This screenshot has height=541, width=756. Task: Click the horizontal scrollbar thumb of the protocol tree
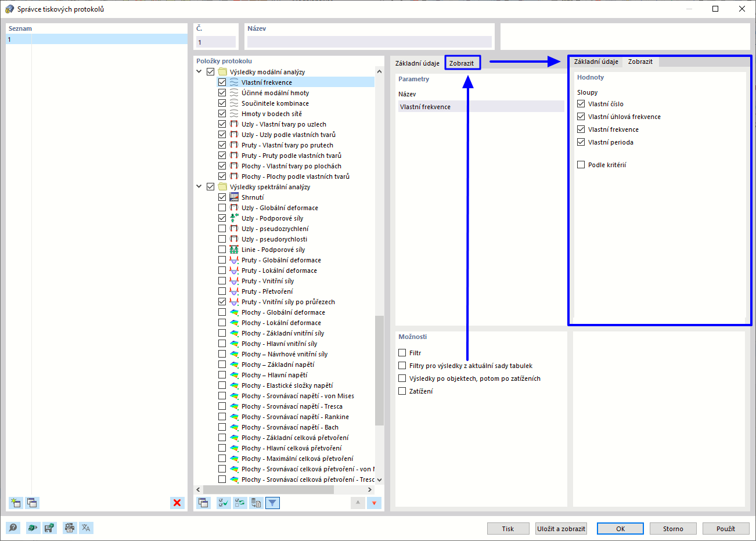pos(268,490)
